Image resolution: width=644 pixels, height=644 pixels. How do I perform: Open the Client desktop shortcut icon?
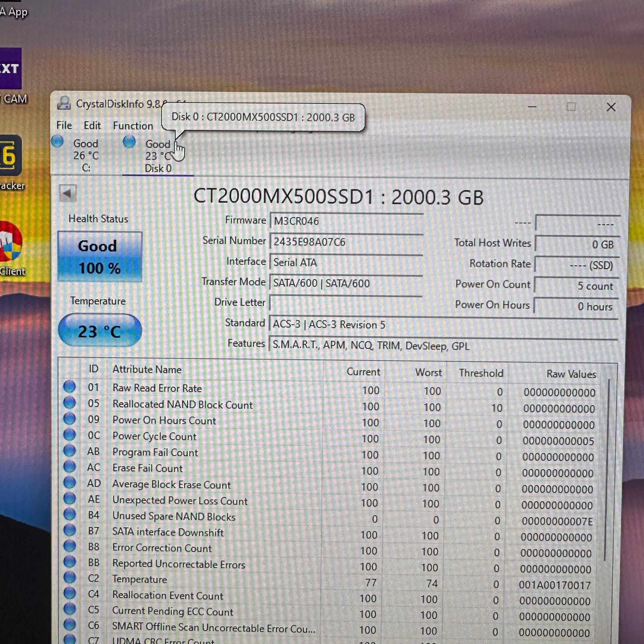[x=11, y=241]
